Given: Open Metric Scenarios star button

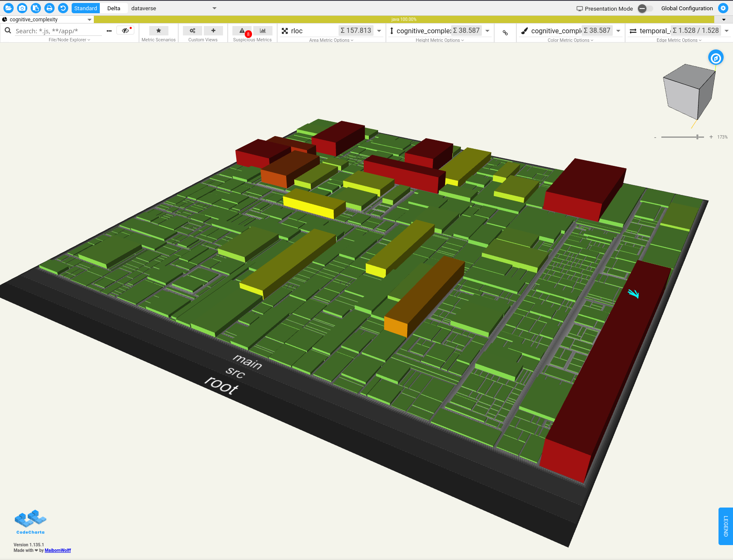Looking at the screenshot, I should (159, 31).
